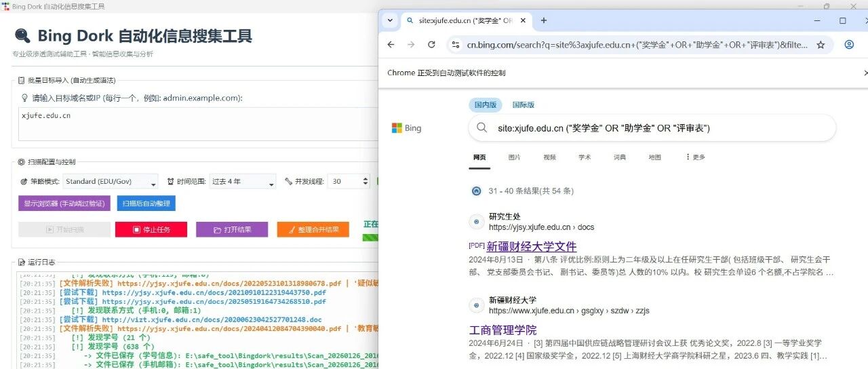Click the yjsy.xjufe.edu.cn › docs URL in results
Viewport: 868px width, 369px height.
(541, 227)
